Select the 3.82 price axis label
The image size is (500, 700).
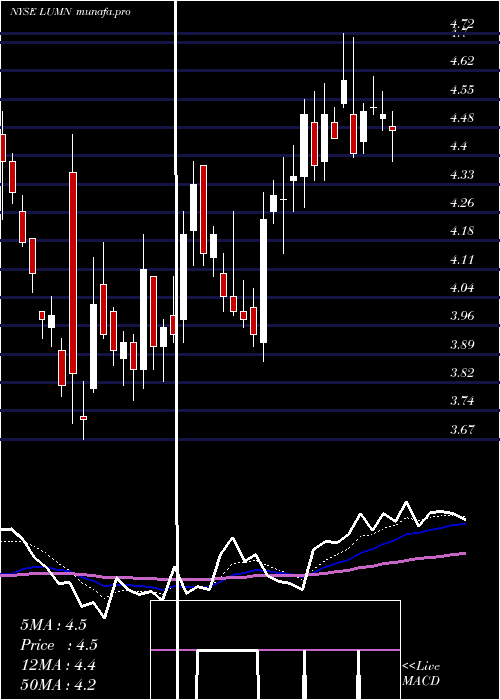click(462, 372)
